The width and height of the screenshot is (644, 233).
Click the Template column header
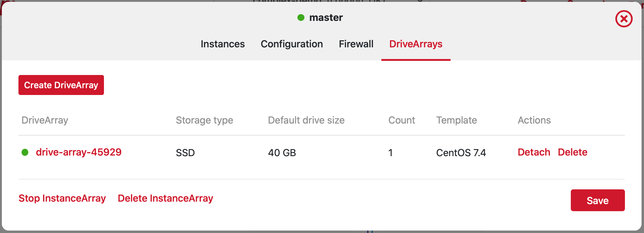coord(456,120)
